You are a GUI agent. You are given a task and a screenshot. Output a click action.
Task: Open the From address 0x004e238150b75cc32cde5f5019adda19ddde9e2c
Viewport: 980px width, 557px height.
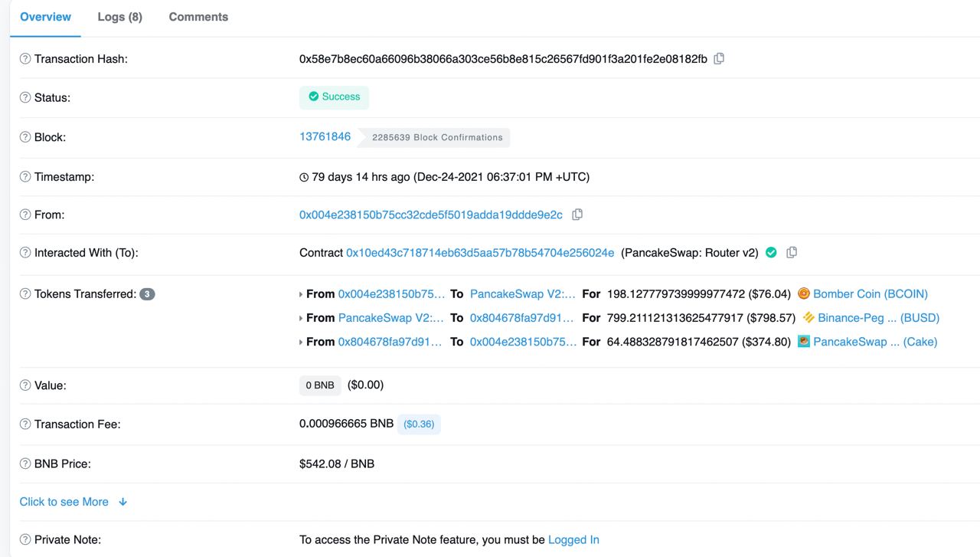pos(431,215)
